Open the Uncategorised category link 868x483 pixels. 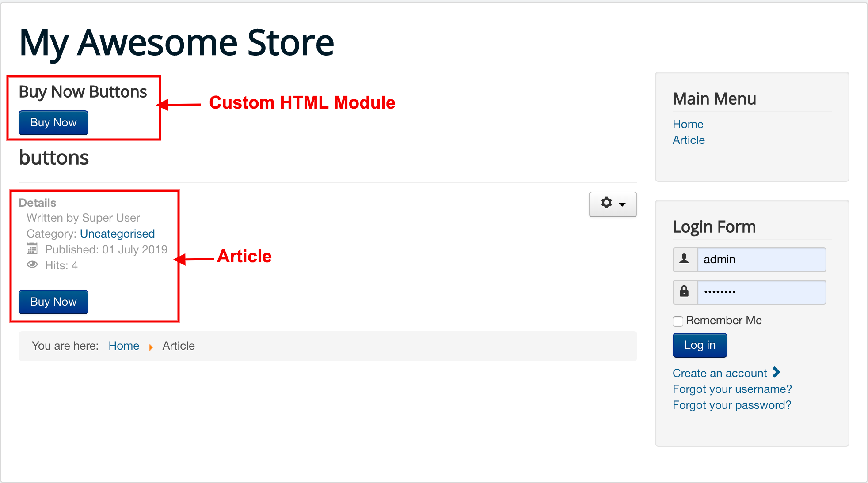pyautogui.click(x=117, y=234)
